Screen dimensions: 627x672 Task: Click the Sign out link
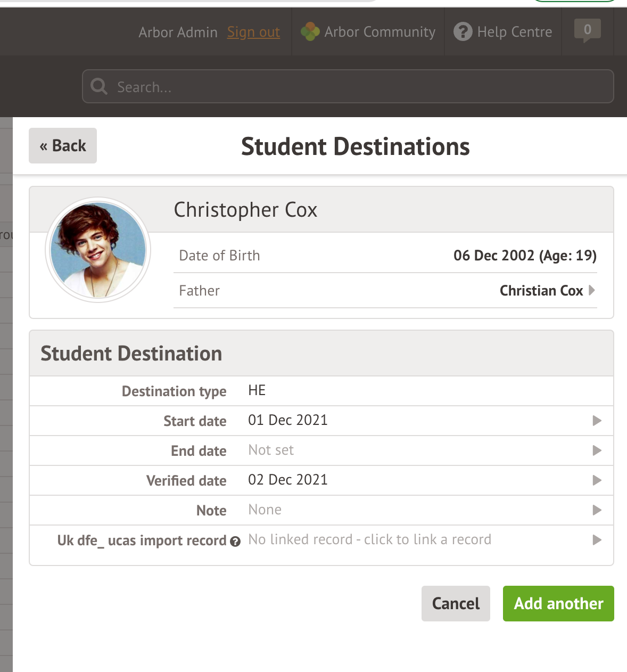point(253,32)
